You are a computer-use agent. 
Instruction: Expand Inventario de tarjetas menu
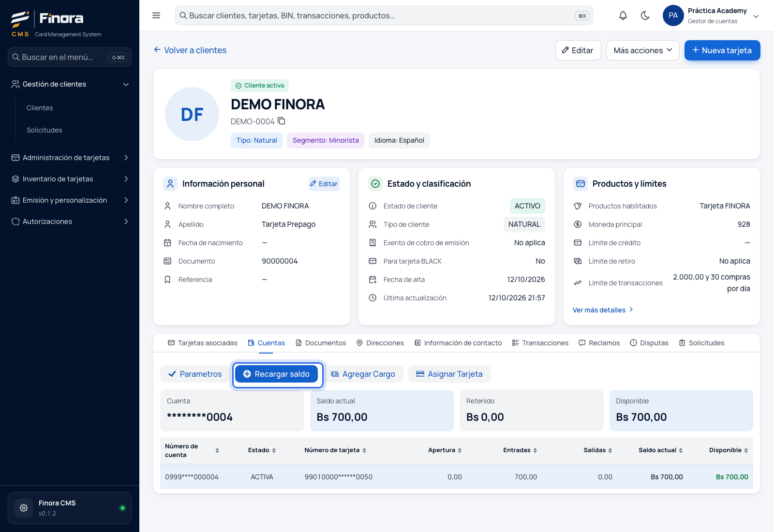70,179
